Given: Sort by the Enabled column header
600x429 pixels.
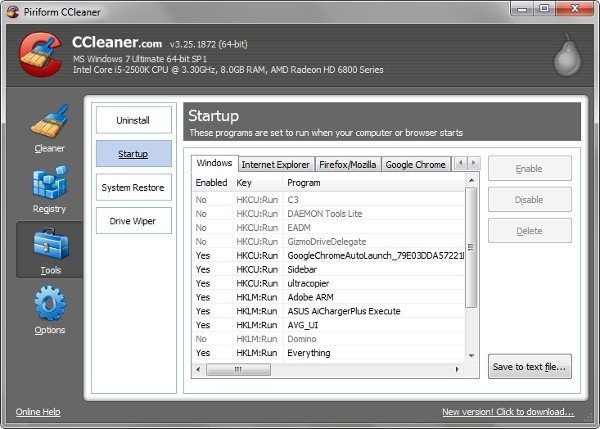Looking at the screenshot, I should [212, 183].
